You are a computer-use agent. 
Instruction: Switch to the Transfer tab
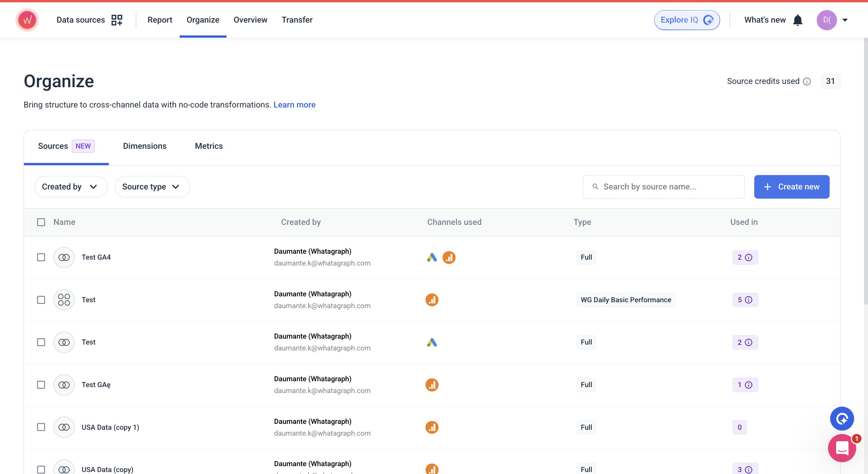[x=297, y=20]
